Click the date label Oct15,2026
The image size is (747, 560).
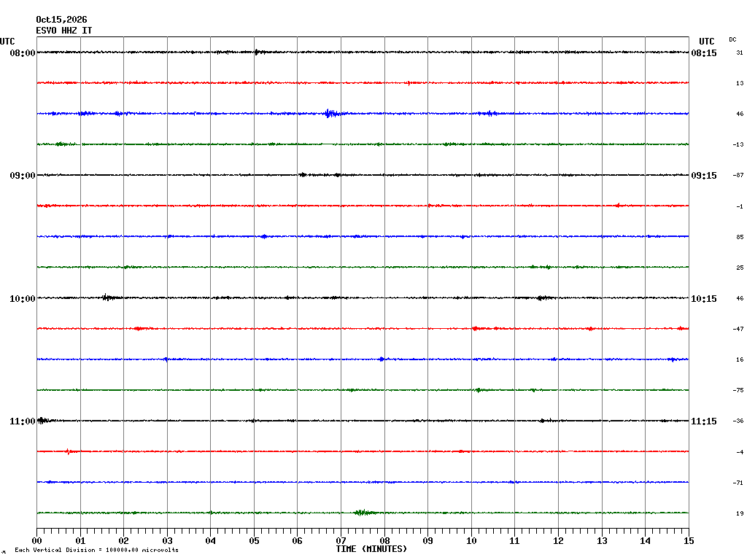click(61, 20)
